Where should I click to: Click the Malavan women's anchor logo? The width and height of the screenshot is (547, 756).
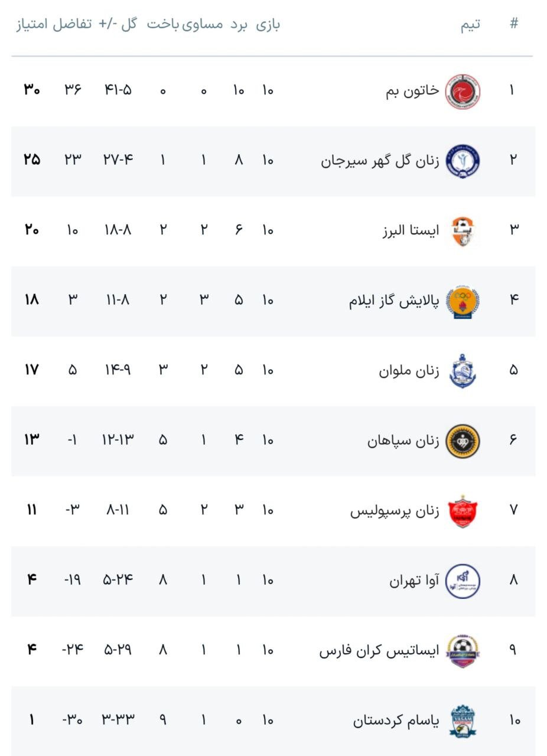(x=462, y=371)
